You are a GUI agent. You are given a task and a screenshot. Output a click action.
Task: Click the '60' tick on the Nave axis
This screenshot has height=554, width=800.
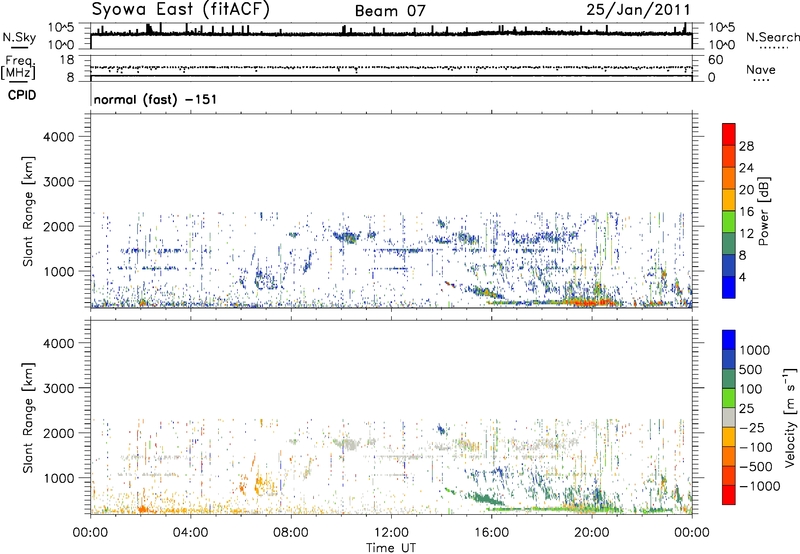click(715, 60)
